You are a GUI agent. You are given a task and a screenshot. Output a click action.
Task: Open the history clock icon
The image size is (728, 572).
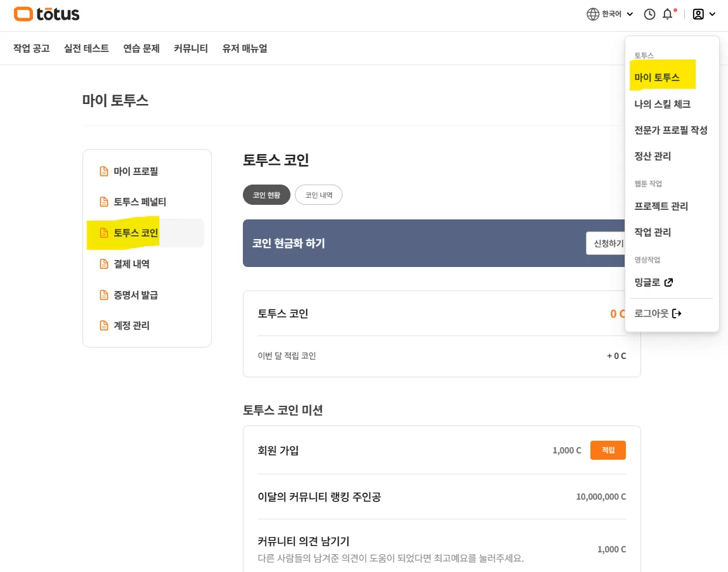649,14
